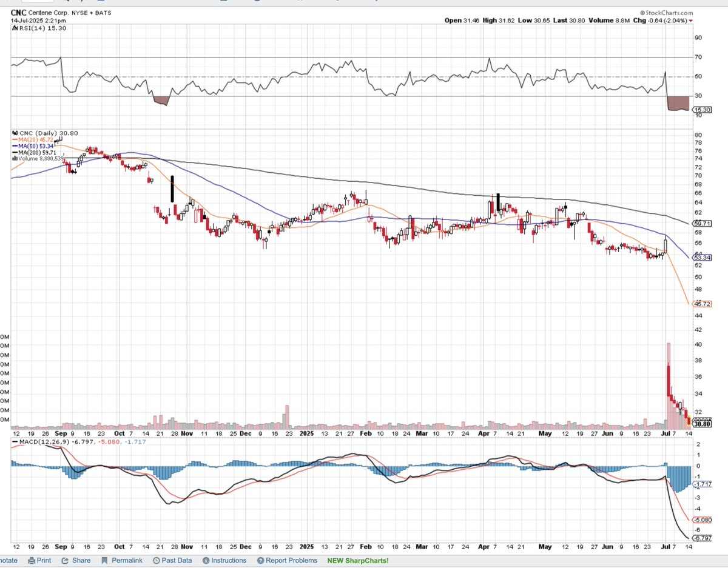The image size is (728, 568).
Task: Click the 15.30 RSI axis value tag
Action: [x=702, y=109]
